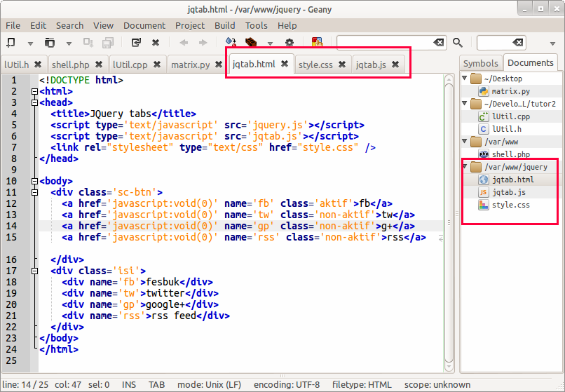
Task: Click the editor vertical scrollbar thumb
Action: (x=449, y=223)
